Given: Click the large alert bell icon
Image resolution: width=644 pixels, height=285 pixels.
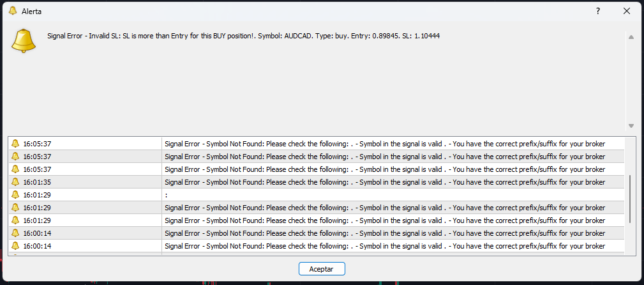Looking at the screenshot, I should click(24, 41).
